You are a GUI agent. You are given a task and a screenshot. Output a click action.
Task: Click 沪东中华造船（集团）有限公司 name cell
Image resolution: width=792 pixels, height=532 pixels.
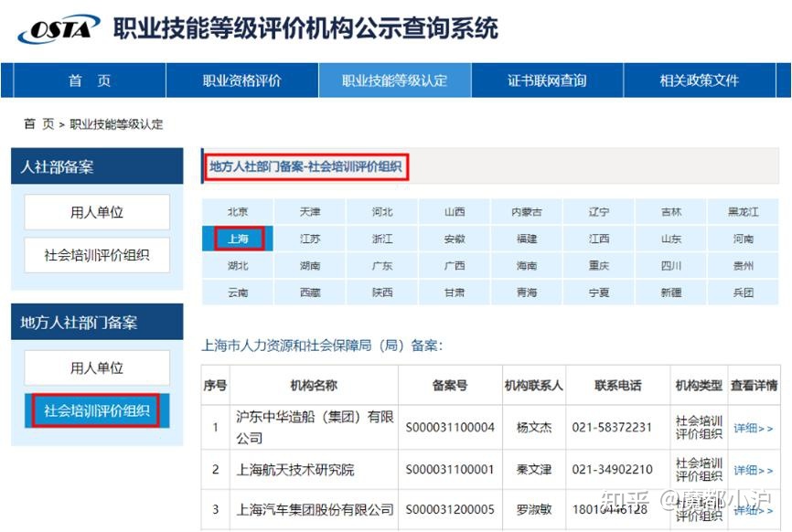pos(315,428)
